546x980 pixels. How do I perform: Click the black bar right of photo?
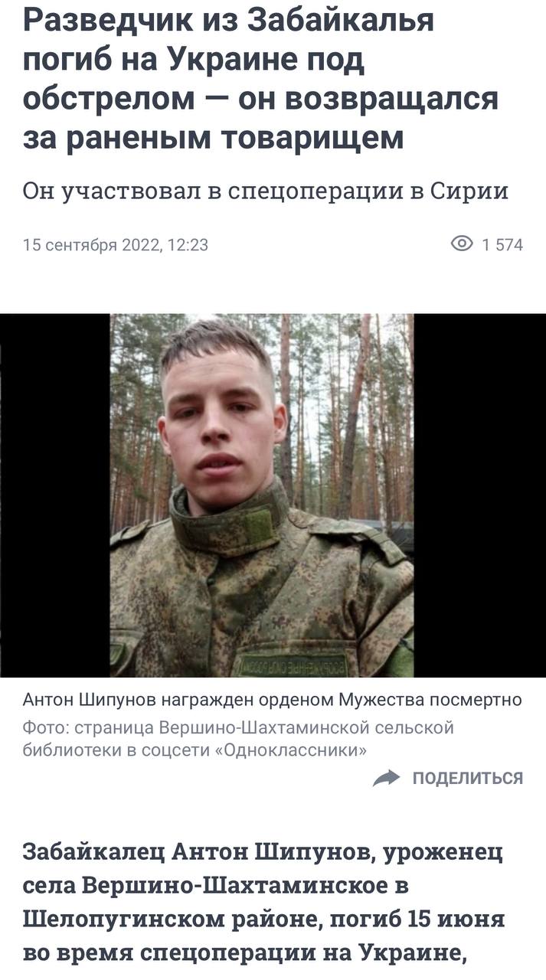(479, 495)
